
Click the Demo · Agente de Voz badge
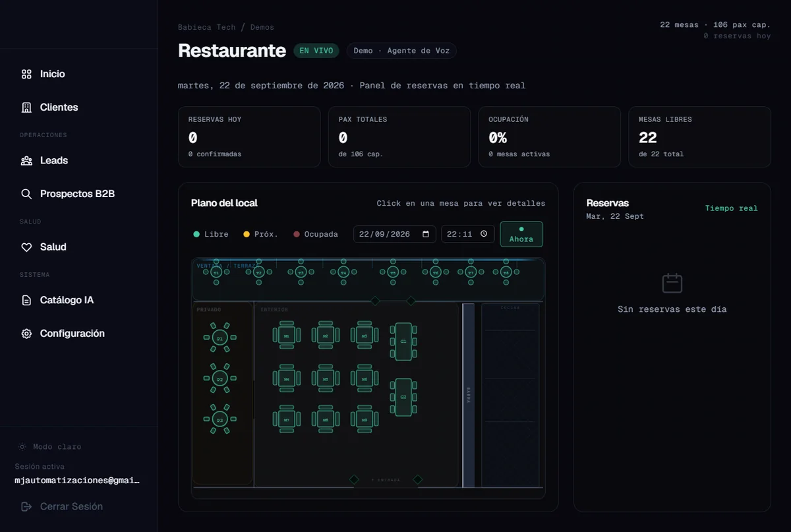pos(401,51)
